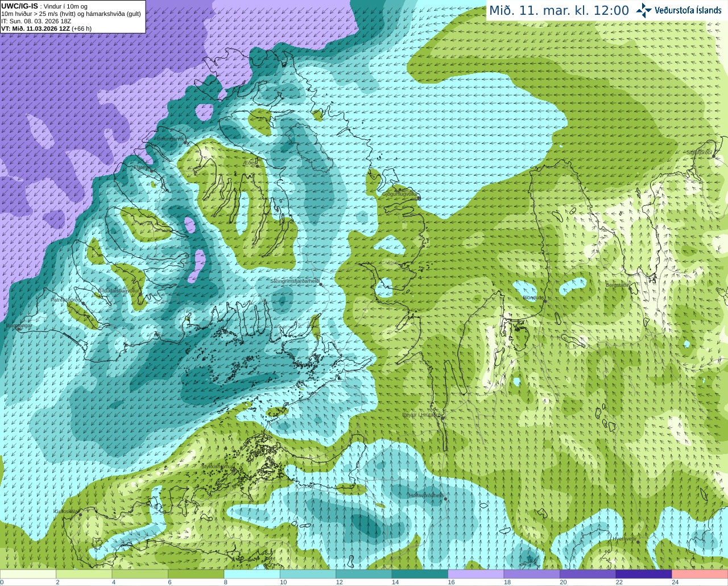Select the Bergstaðir station label
This screenshot has width=728, height=586.
pyautogui.click(x=617, y=285)
